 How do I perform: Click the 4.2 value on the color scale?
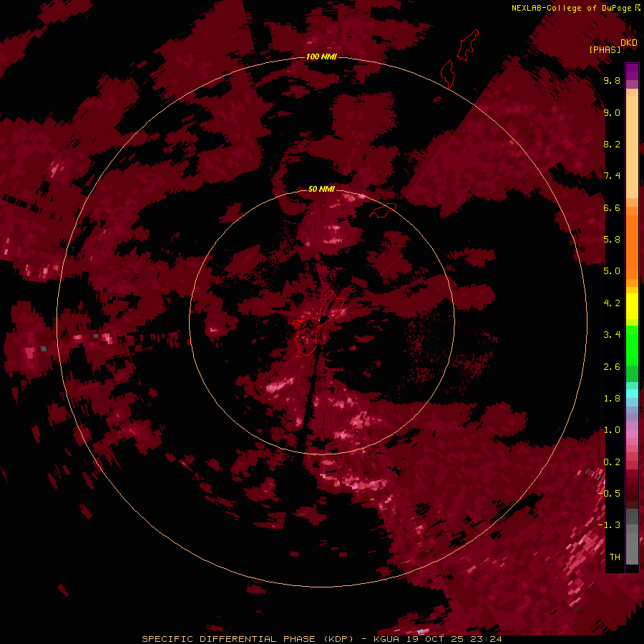pos(612,303)
